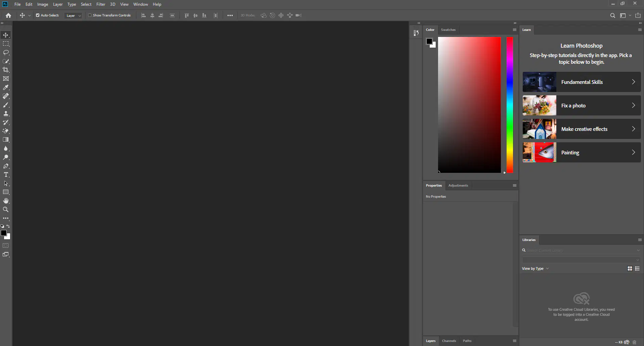Select the Dodge tool
The image size is (644, 346).
click(6, 157)
